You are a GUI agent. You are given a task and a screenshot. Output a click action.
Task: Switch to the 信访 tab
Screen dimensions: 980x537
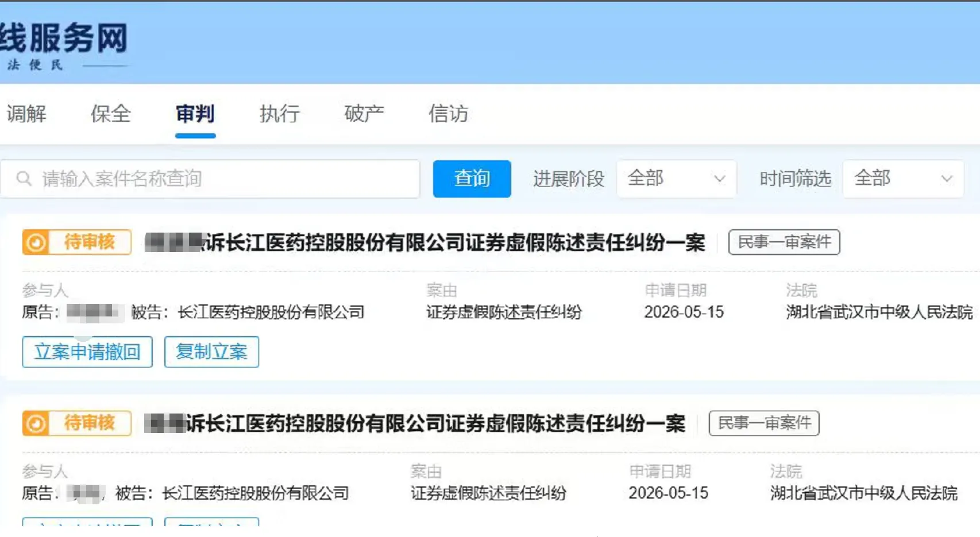tap(449, 114)
